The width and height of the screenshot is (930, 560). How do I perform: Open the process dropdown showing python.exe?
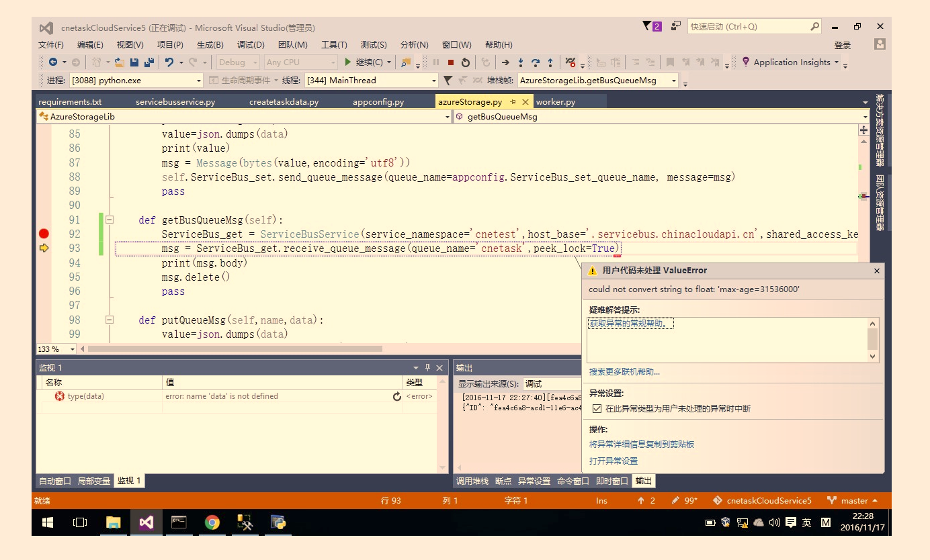198,81
